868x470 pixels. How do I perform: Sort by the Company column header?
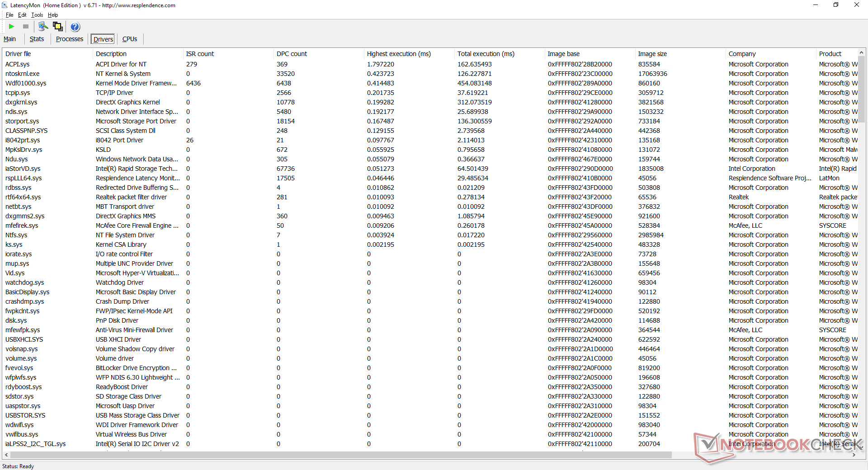point(771,54)
